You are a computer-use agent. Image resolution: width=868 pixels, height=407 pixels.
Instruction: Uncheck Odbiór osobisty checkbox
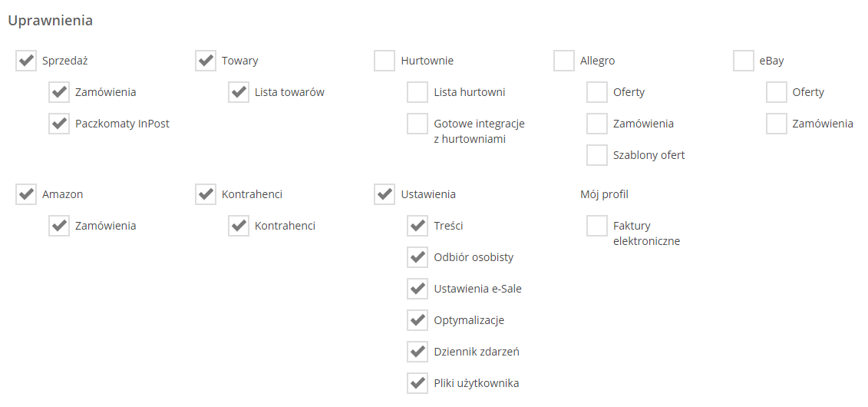[417, 257]
